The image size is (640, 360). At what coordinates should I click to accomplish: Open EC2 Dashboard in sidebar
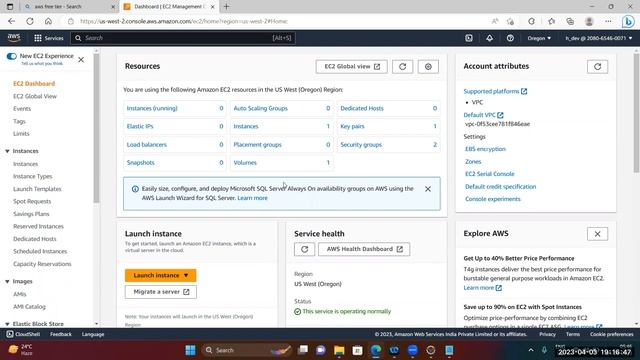[x=34, y=84]
